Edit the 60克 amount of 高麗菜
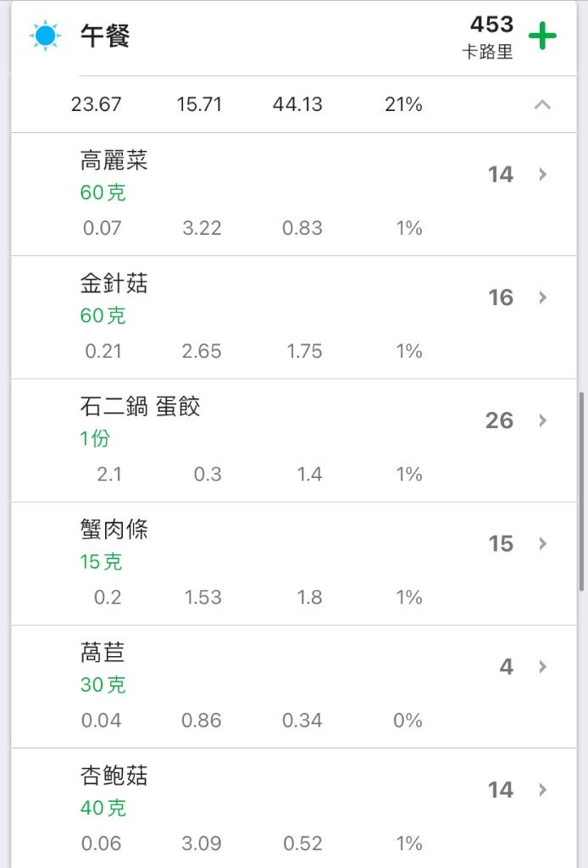Image resolution: width=588 pixels, height=868 pixels. point(103,192)
